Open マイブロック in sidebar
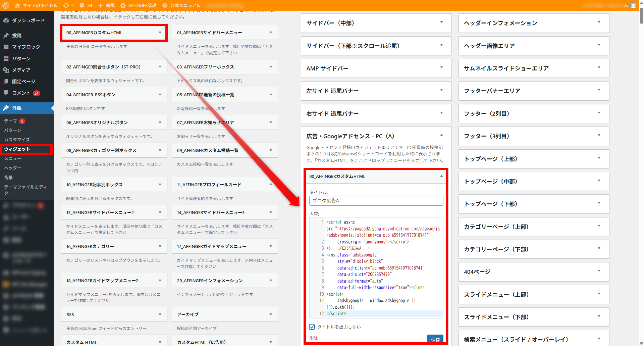Screen dimensions: 644x346 (27, 47)
